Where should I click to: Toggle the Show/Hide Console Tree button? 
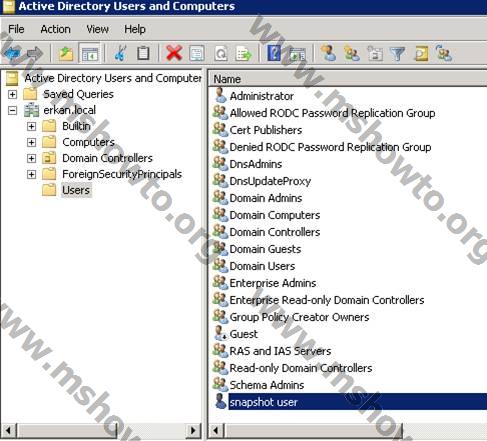[x=90, y=53]
